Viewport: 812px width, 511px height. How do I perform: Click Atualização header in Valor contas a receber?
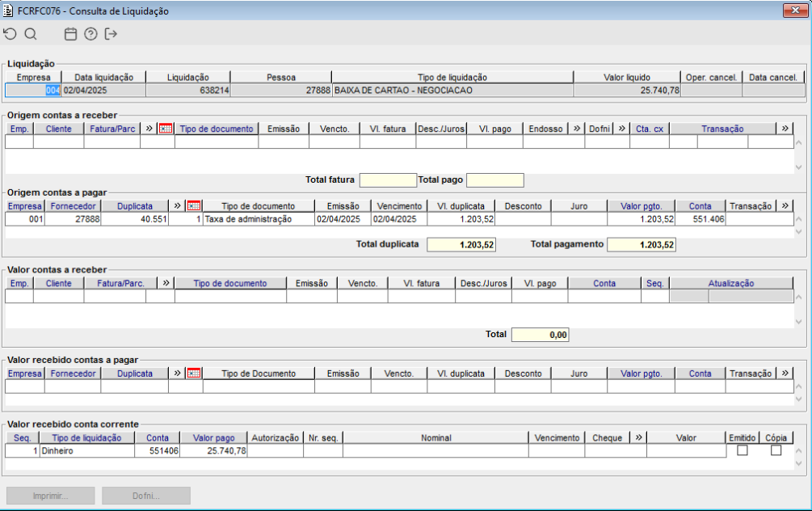731,283
